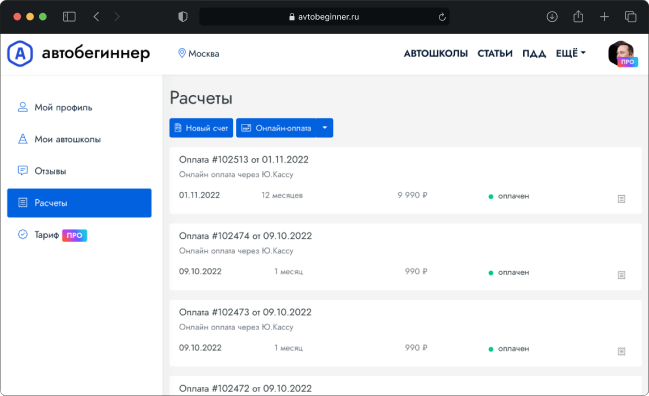Open the автобегиннер logo homepage
The height and width of the screenshot is (396, 649).
[79, 53]
